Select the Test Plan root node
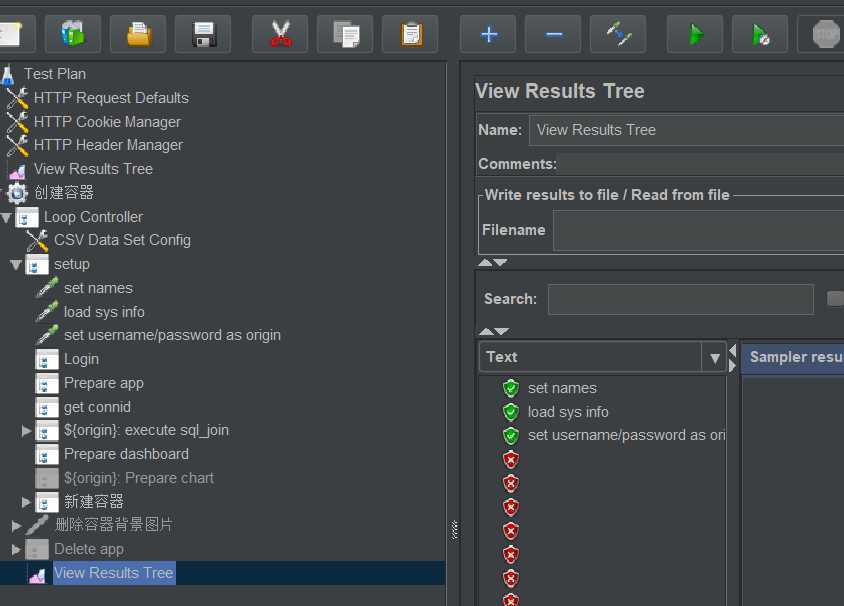The image size is (844, 606). pos(54,74)
